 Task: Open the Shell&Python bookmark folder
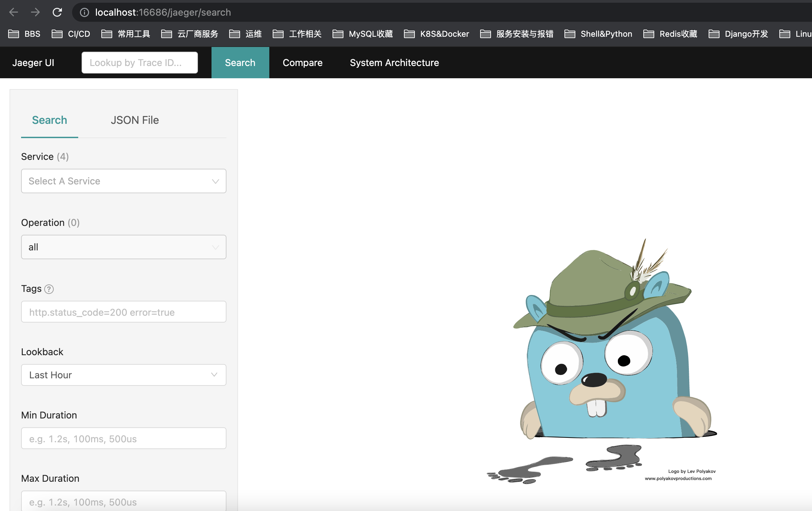[598, 34]
